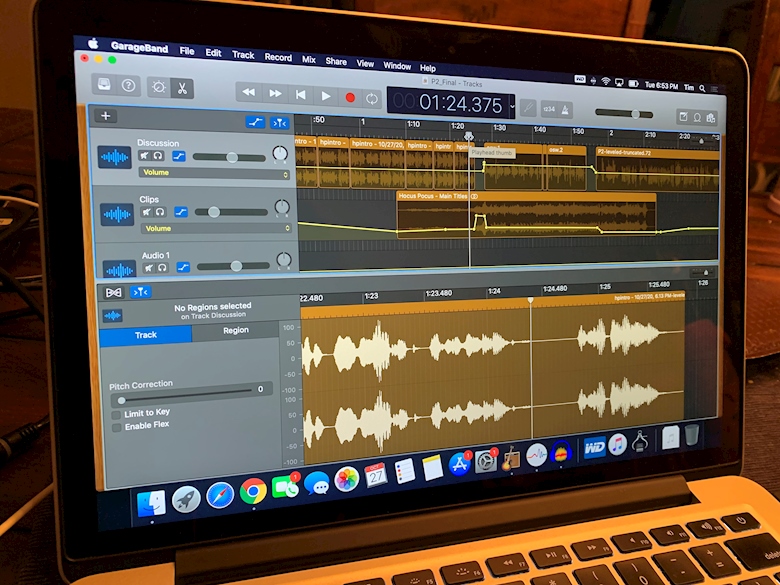Mute the Clips track
The height and width of the screenshot is (585, 780).
(x=146, y=211)
